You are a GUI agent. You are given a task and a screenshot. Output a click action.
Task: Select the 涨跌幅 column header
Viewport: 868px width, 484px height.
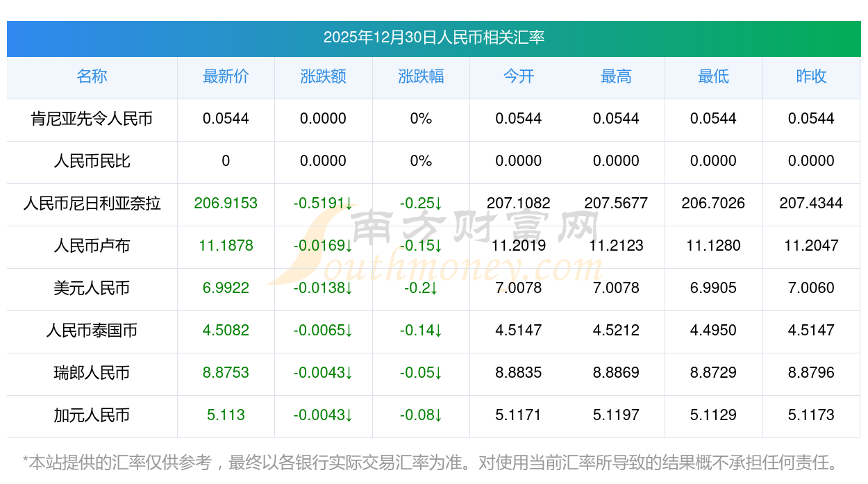point(421,76)
